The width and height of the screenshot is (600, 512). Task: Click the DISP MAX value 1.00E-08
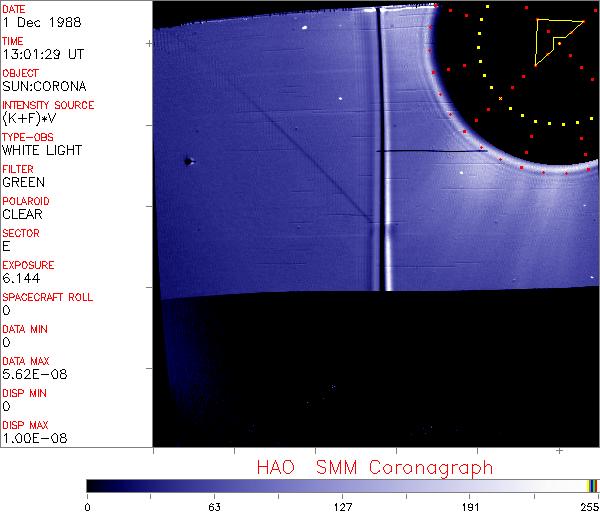[32, 438]
